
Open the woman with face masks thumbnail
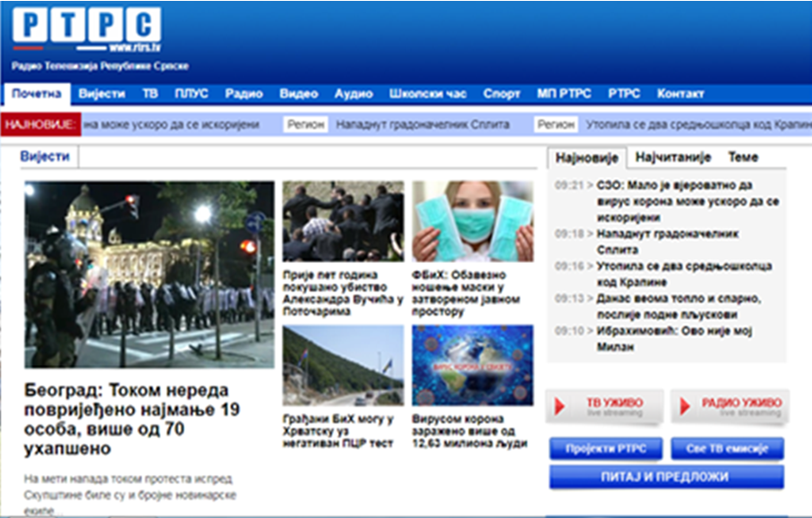tap(472, 221)
